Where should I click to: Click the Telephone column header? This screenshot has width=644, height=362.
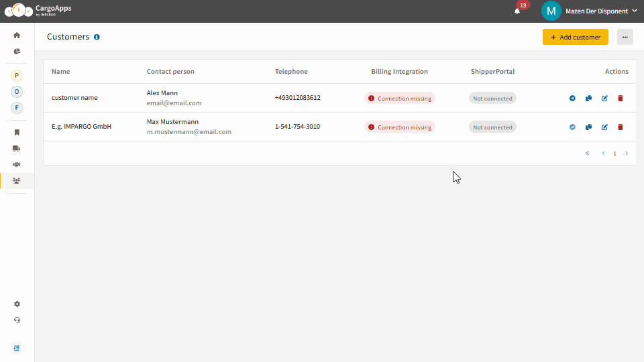tap(291, 72)
